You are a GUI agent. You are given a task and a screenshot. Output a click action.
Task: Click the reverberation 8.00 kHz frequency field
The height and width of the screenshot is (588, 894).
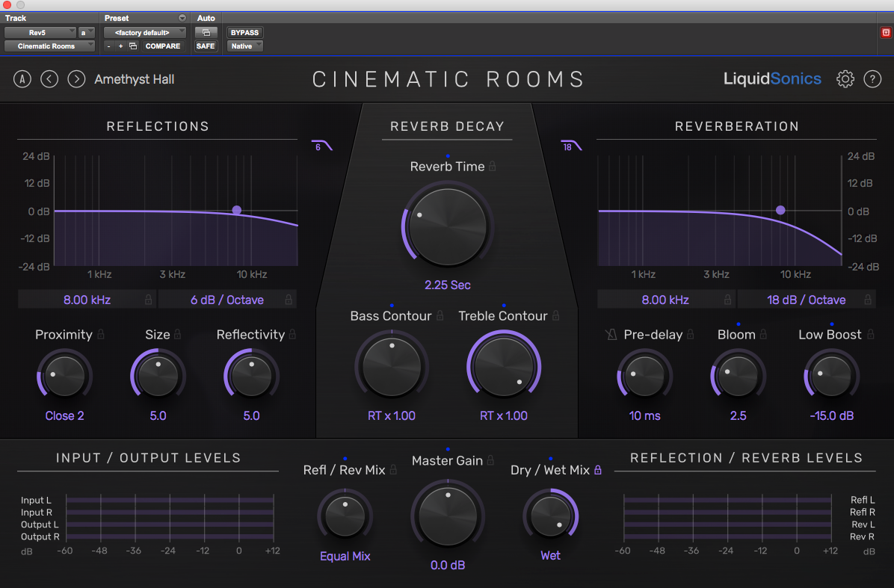click(x=665, y=300)
